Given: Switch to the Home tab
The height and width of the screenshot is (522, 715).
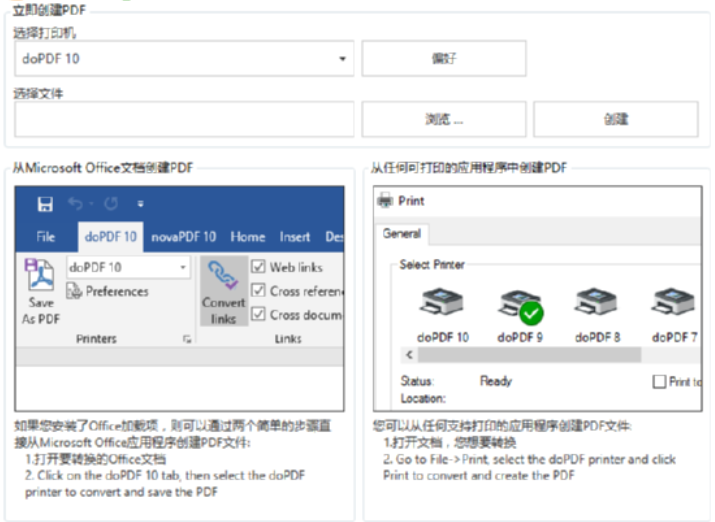Looking at the screenshot, I should (x=248, y=237).
